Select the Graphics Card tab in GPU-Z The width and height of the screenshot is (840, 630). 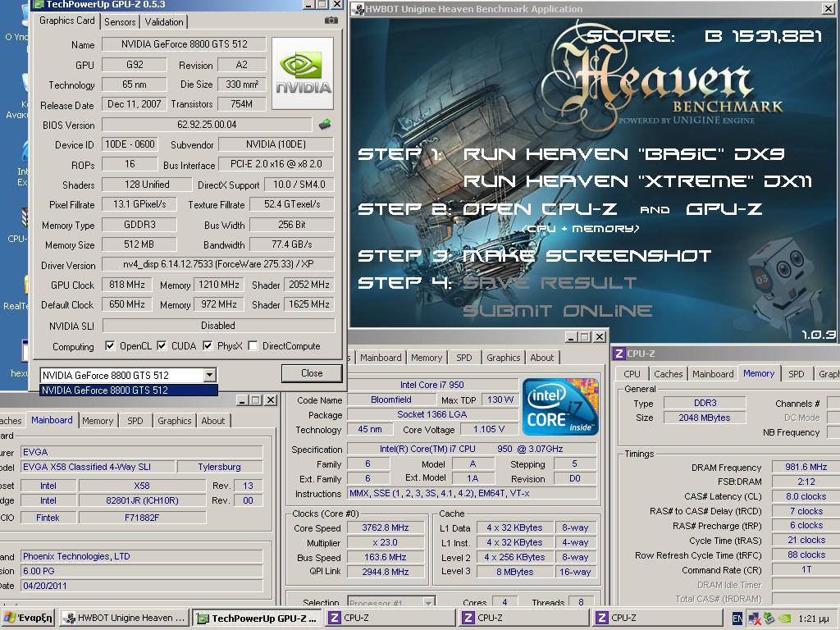point(67,21)
